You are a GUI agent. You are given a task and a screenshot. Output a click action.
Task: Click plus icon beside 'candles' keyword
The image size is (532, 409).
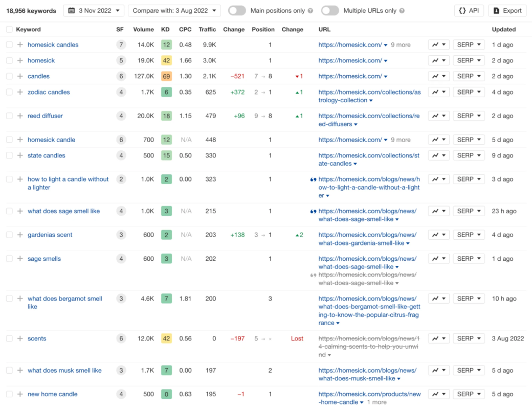coord(20,76)
